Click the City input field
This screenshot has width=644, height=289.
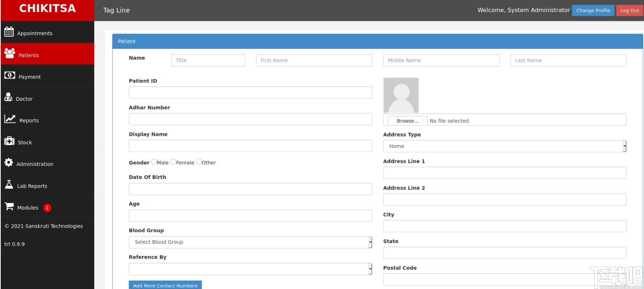coord(505,226)
